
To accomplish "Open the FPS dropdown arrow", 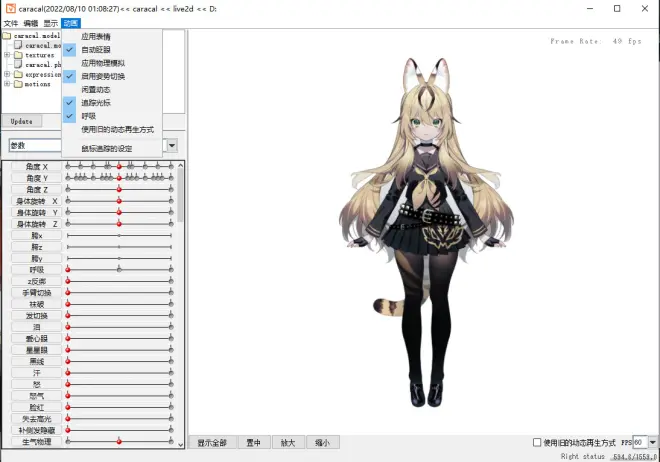I will pos(652,442).
